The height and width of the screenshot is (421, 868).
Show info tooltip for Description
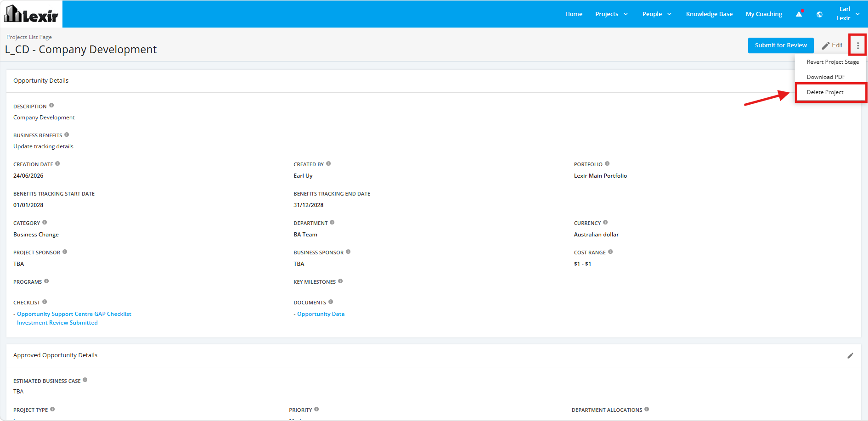(x=51, y=106)
